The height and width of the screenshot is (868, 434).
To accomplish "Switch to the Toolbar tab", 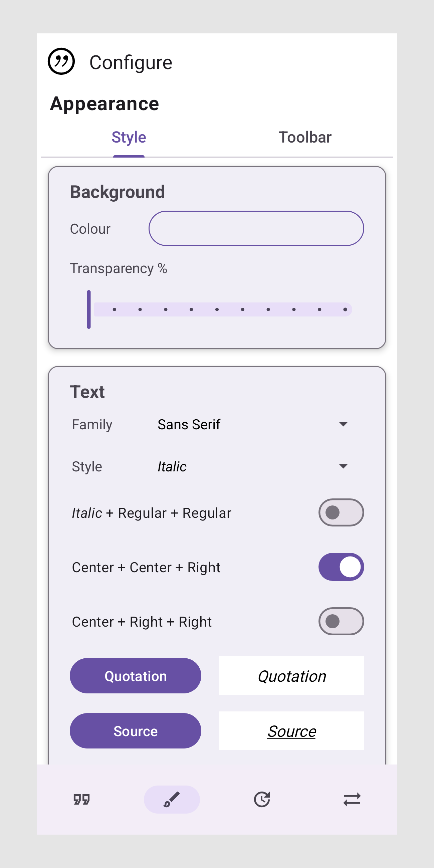I will click(x=304, y=138).
